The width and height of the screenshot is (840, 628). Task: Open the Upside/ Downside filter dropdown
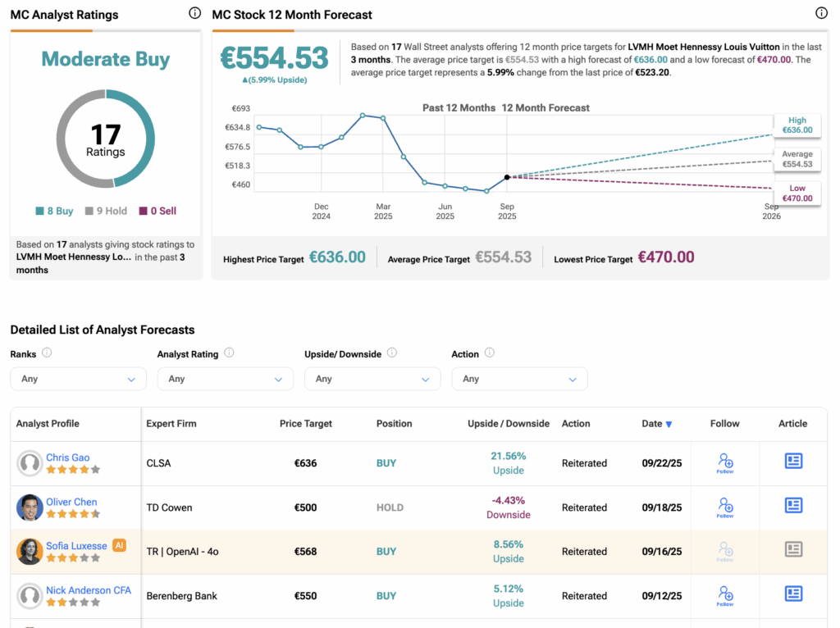[x=372, y=379]
